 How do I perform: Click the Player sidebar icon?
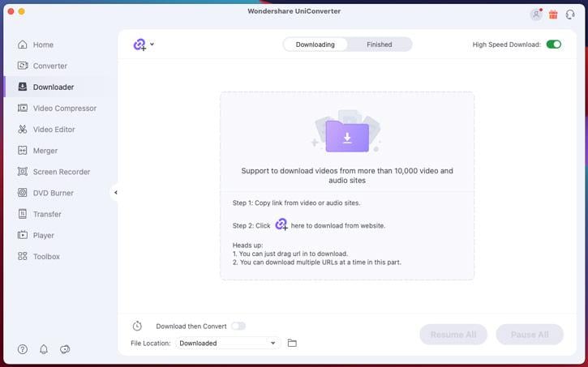(x=23, y=235)
